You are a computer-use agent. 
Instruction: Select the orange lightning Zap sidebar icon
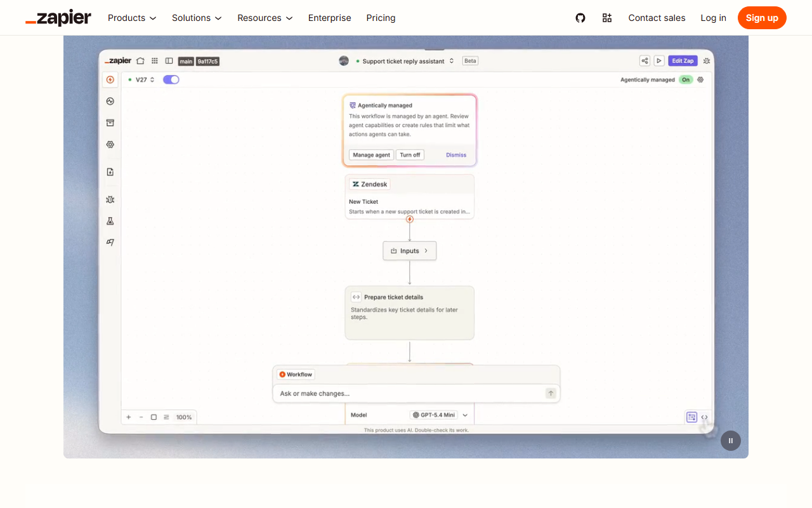coord(110,79)
